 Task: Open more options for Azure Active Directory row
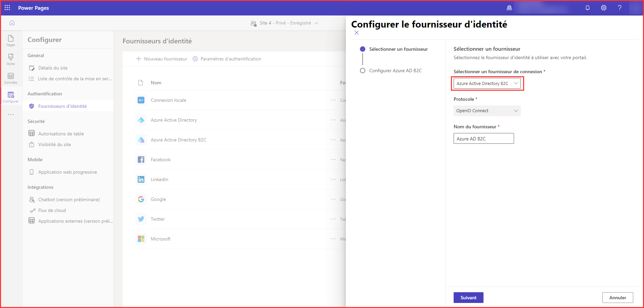333,120
